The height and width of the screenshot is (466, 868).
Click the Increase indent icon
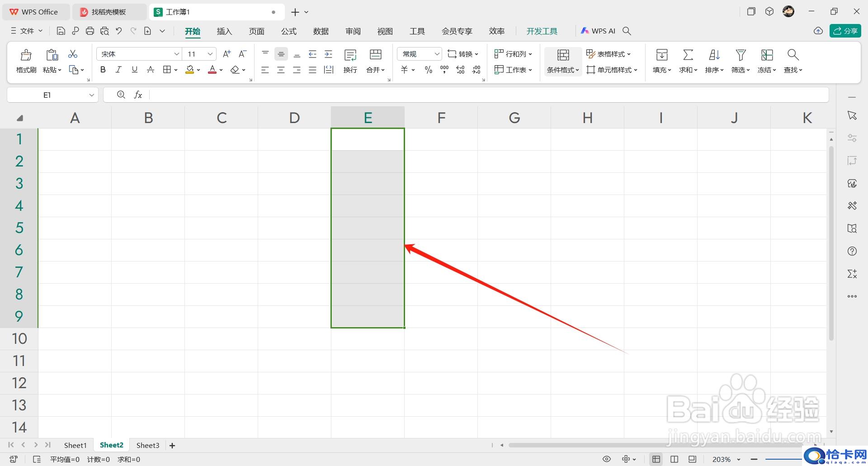coord(329,54)
